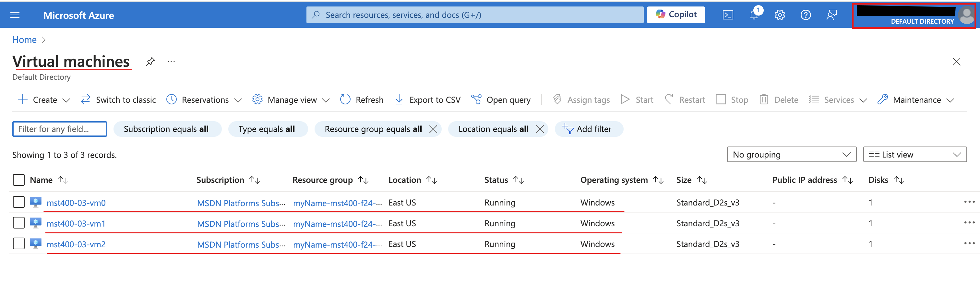Click Export to CSV
Viewport: 980px width, 282px height.
pos(428,100)
